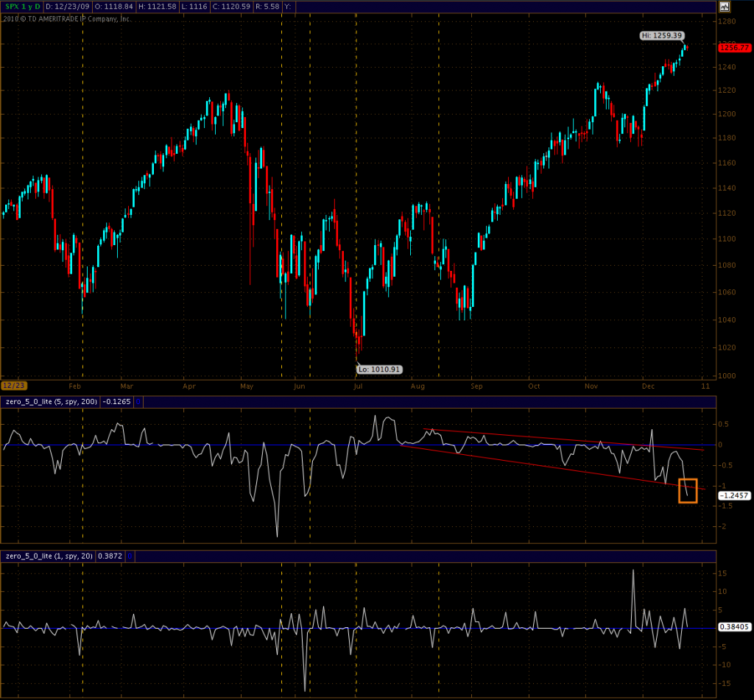Screen dimensions: 754x700
Task: Click the 0.38405 indicator value bubble
Action: (x=734, y=627)
